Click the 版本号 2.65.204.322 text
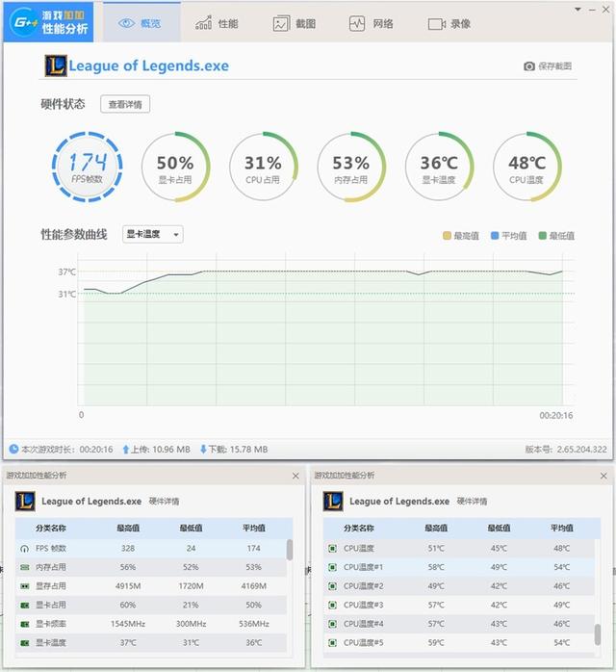The width and height of the screenshot is (616, 672). [x=566, y=450]
